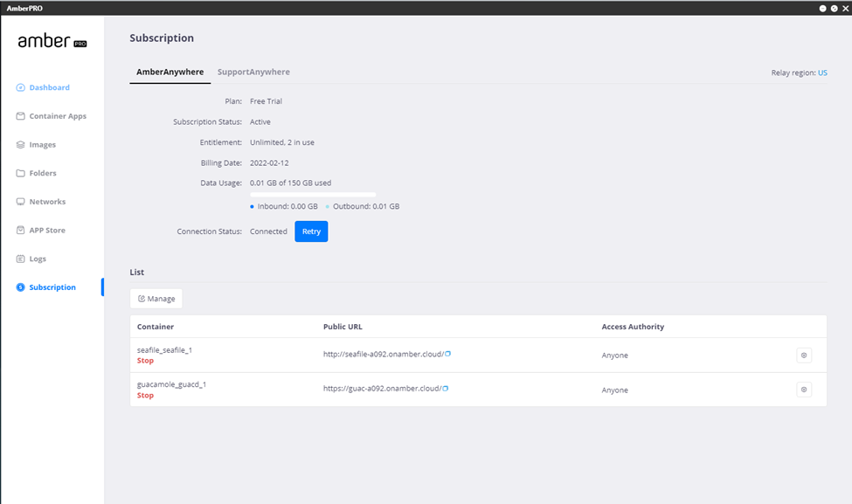This screenshot has height=504, width=852.
Task: Click the Manage list button
Action: coord(156,299)
